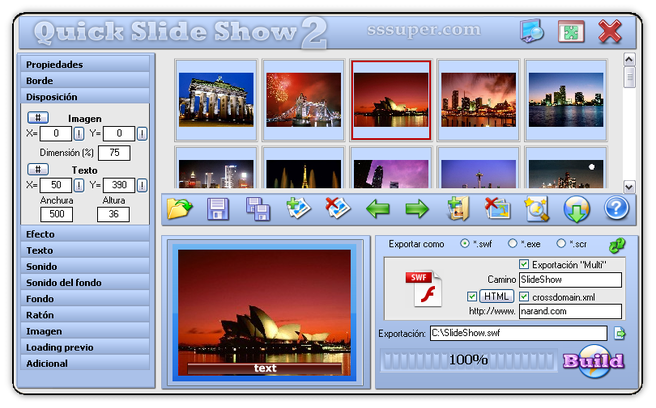Expand the Efecto section

click(x=85, y=234)
